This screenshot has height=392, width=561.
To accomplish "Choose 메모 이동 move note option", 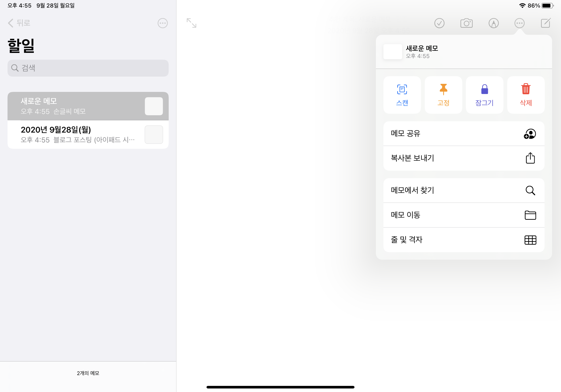I will coord(464,215).
